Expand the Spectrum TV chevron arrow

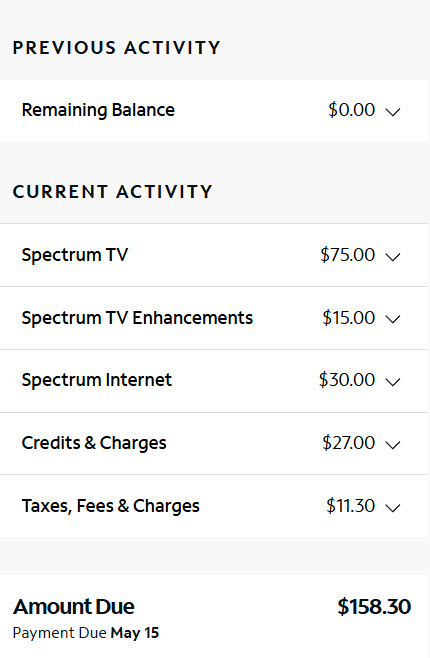click(393, 256)
